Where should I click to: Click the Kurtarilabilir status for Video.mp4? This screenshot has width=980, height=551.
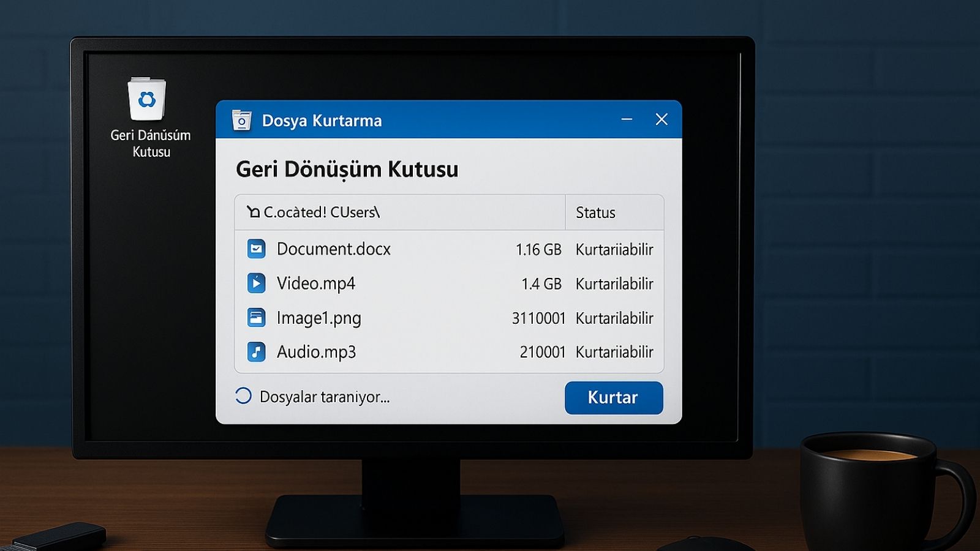(614, 284)
